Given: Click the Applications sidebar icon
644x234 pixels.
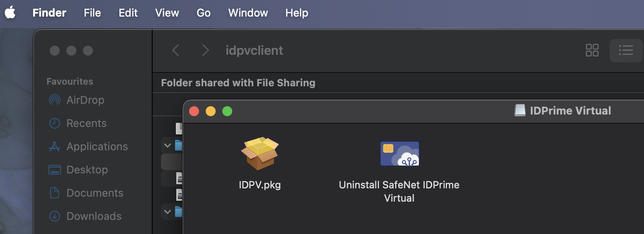Looking at the screenshot, I should [x=55, y=146].
